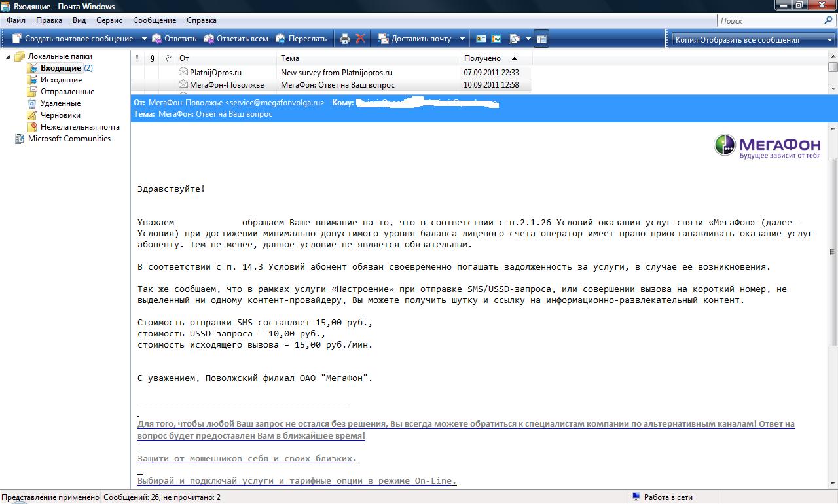
Task: Click subject New survey from Platnijopros.ru
Action: [337, 73]
